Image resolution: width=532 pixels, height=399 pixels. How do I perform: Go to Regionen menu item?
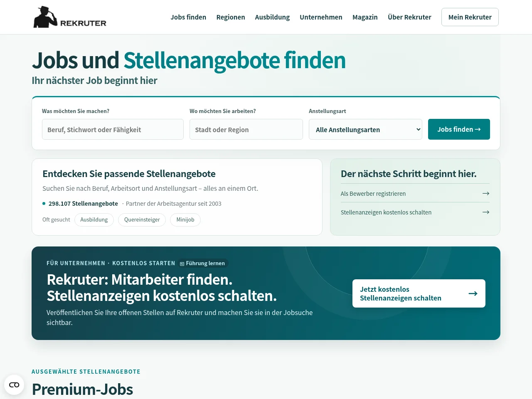[231, 17]
